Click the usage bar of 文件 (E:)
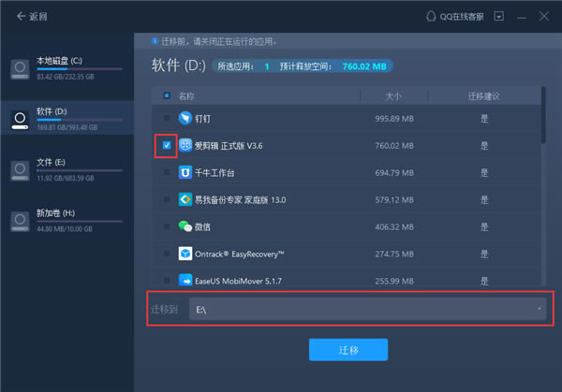The width and height of the screenshot is (562, 392). pos(80,170)
